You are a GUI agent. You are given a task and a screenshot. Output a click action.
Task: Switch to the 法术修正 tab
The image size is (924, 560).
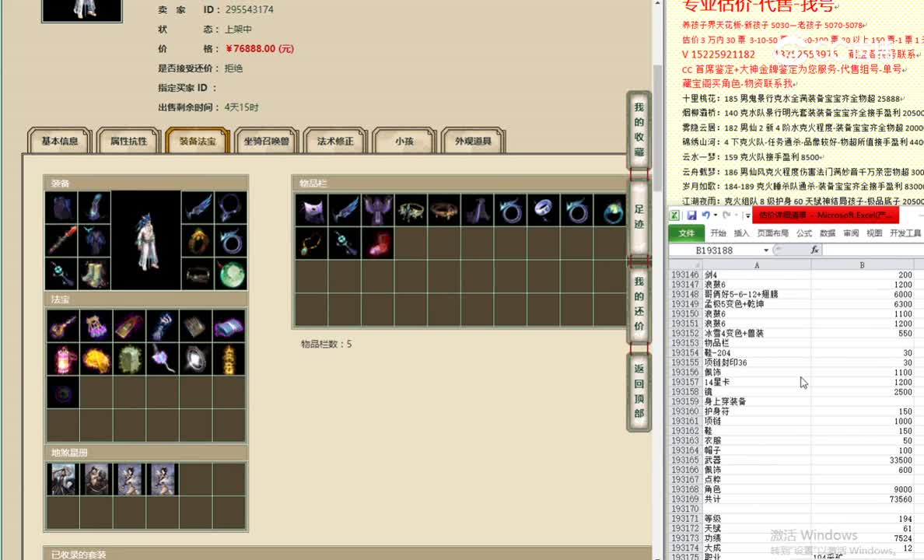click(x=335, y=141)
